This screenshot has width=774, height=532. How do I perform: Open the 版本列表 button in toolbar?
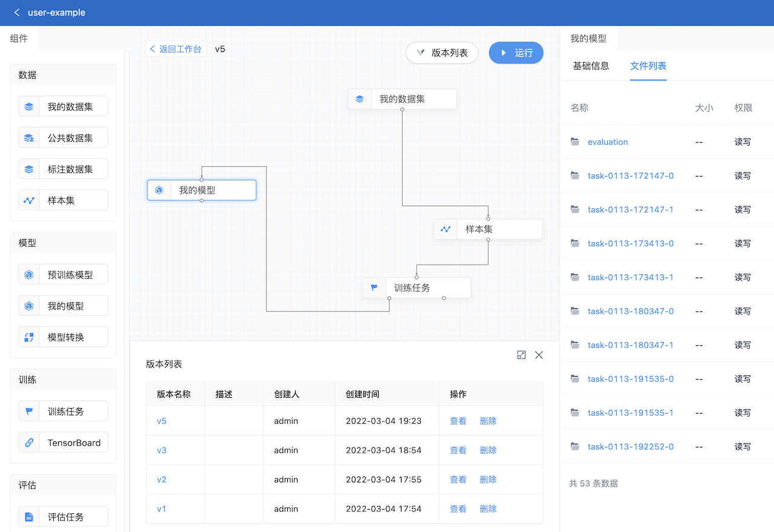point(442,53)
